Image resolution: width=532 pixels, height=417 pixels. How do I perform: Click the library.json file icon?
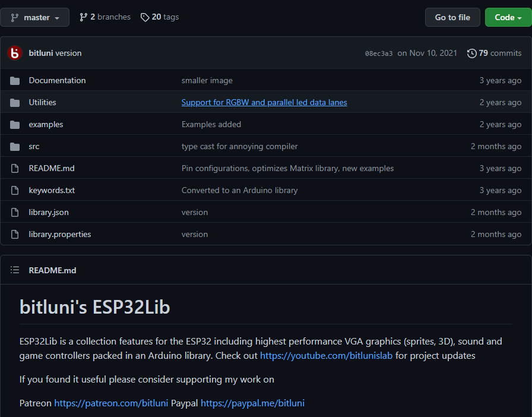pyautogui.click(x=15, y=213)
